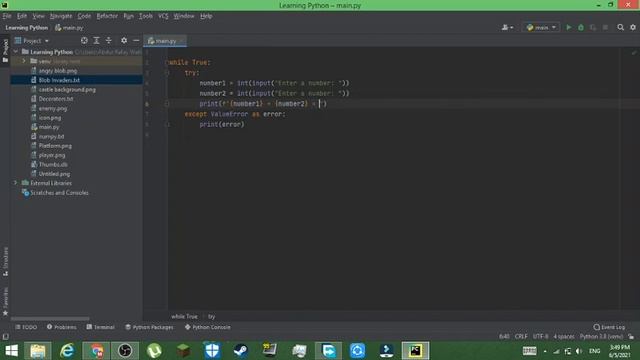Hide the Project tool window minus icon
The width and height of the screenshot is (640, 360).
coord(136,40)
